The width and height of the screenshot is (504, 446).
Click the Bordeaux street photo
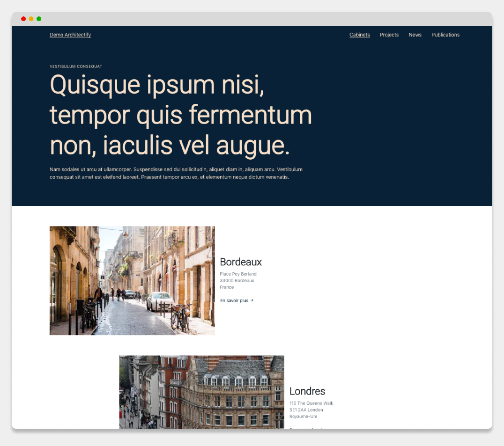click(132, 280)
